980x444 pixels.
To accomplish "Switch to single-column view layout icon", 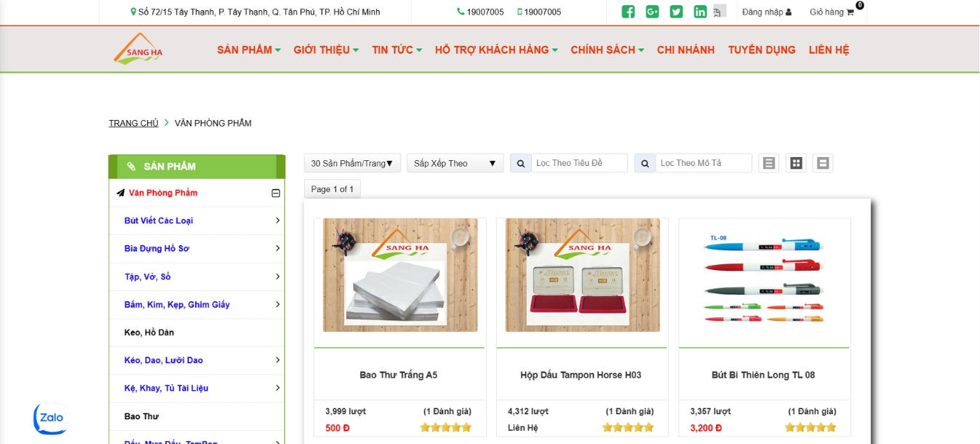I will point(823,163).
